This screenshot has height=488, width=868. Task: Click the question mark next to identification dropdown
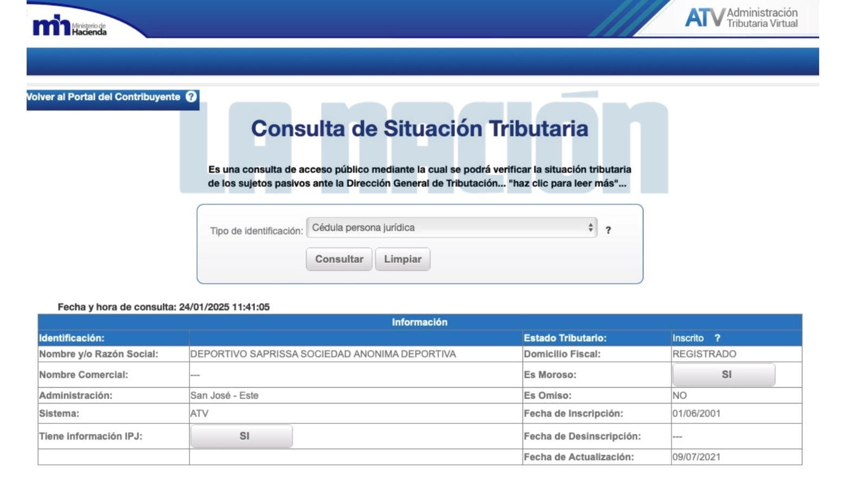[609, 230]
